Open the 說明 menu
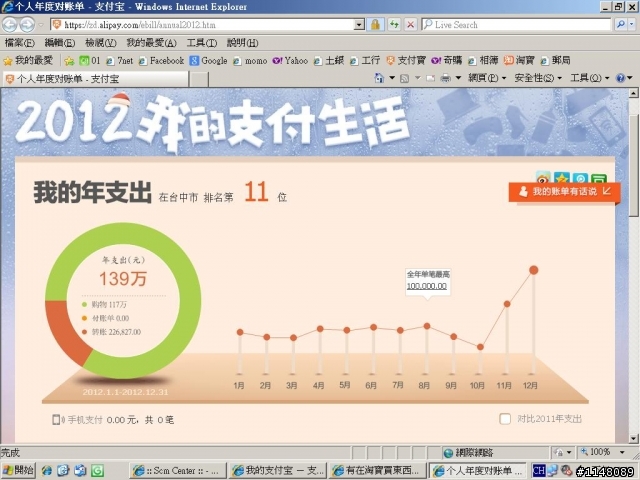The height and width of the screenshot is (480, 640). [x=242, y=42]
